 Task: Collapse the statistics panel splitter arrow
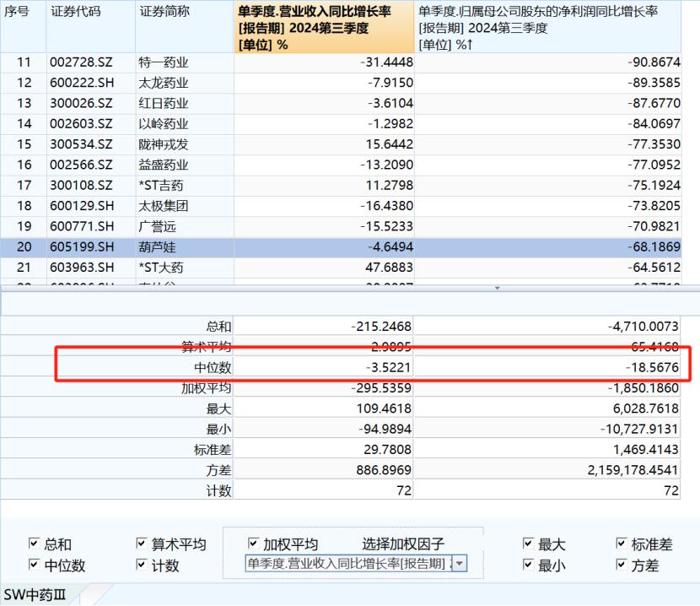497,289
